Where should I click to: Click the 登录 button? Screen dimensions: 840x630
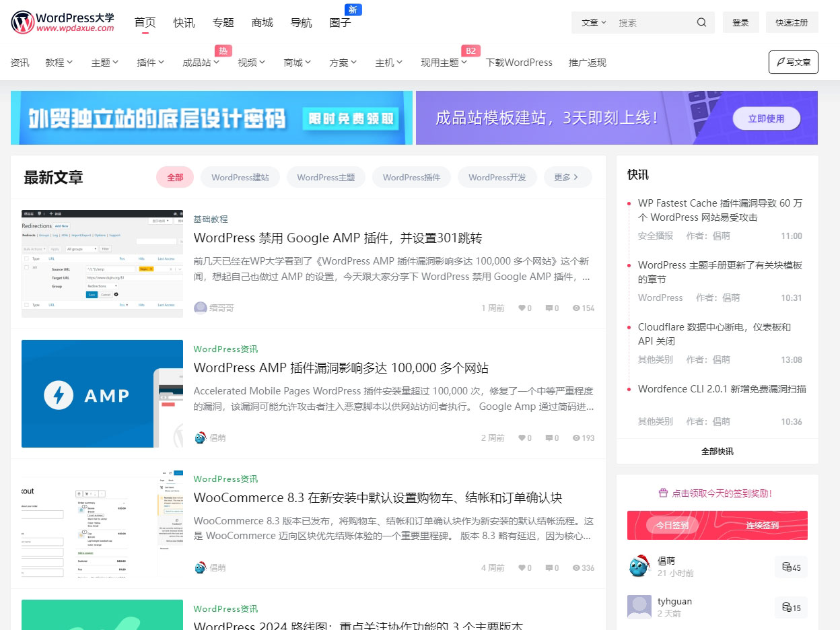[x=740, y=22]
